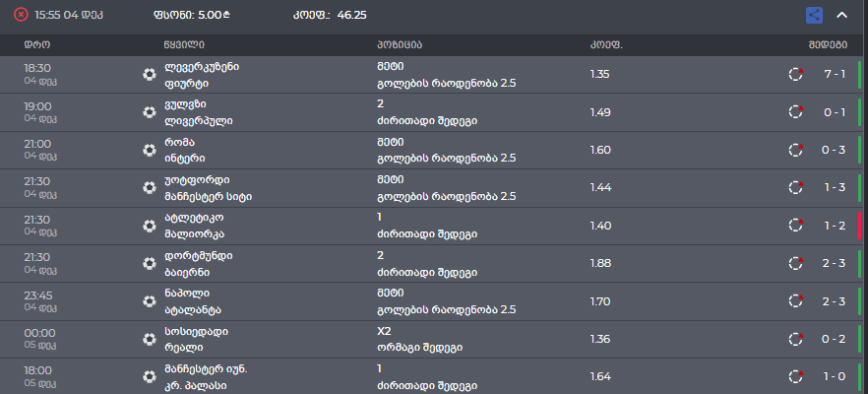868x394 pixels.
Task: Click stats circle icon in ატლეტიკო row
Action: [x=796, y=227]
